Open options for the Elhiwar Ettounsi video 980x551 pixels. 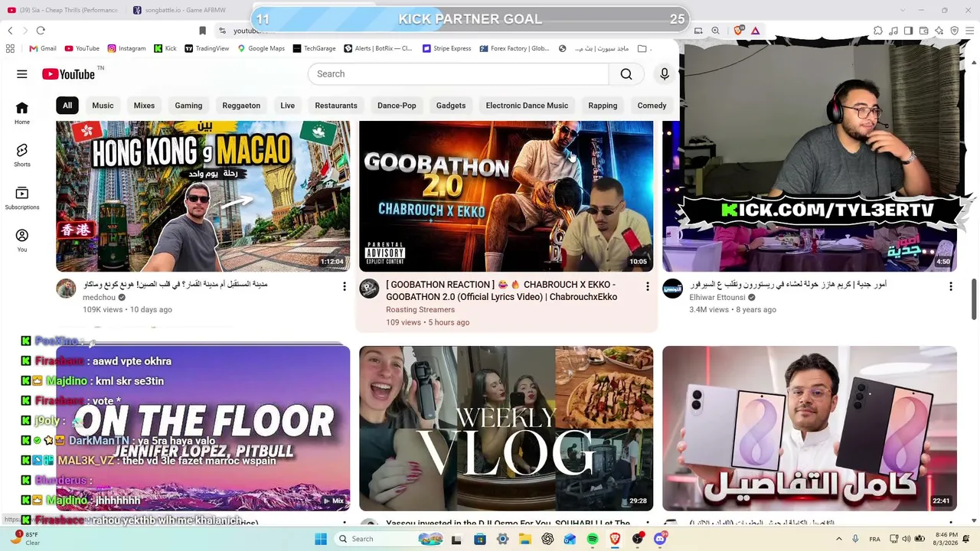click(950, 286)
